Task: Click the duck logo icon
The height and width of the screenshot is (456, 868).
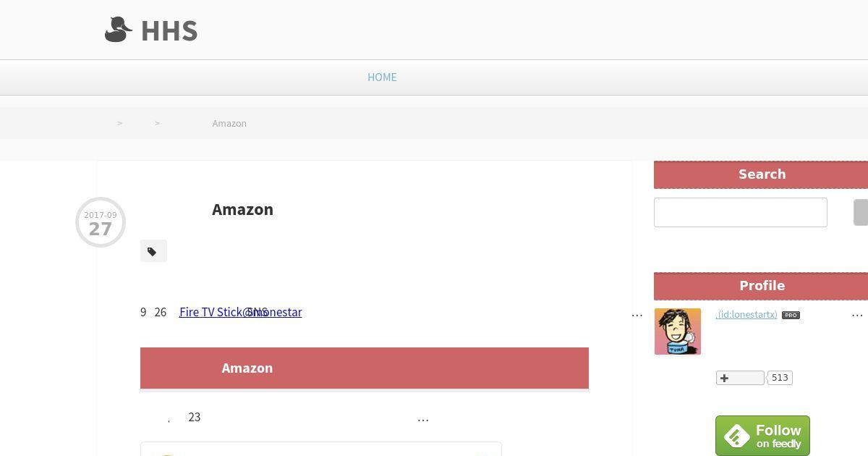Action: (x=119, y=30)
